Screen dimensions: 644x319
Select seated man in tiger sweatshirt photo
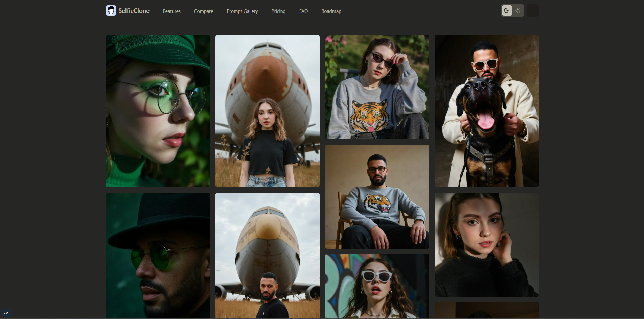377,197
